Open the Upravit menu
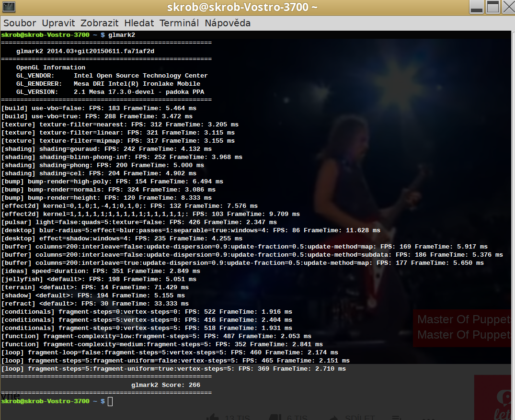This screenshot has width=515, height=420. pos(58,23)
